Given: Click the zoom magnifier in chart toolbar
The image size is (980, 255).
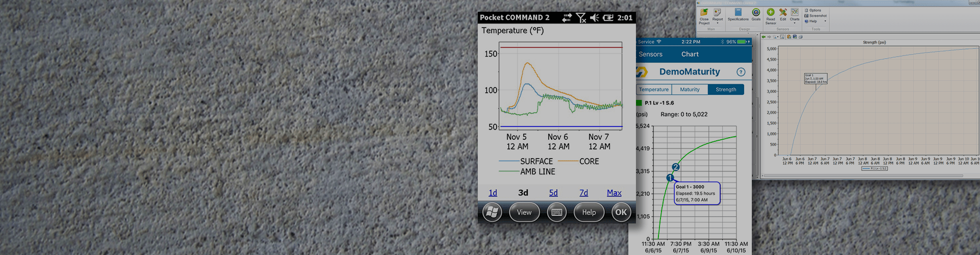Looking at the screenshot, I should [775, 37].
